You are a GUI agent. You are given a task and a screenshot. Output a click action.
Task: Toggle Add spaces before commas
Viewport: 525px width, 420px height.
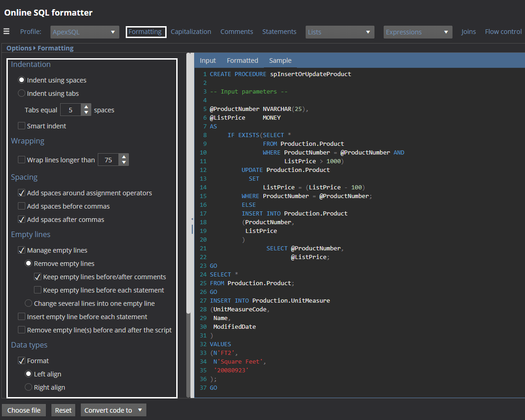(x=22, y=206)
